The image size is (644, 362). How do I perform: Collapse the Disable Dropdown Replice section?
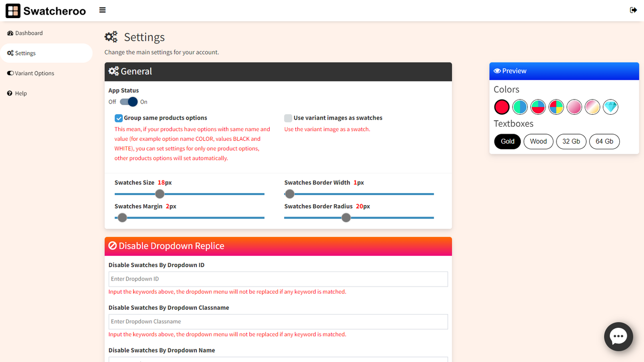click(171, 246)
